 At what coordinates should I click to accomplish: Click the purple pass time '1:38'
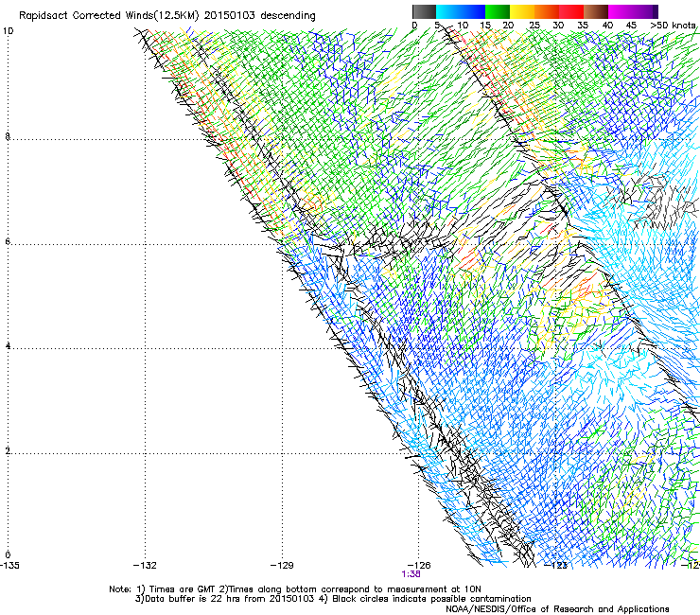tap(411, 574)
